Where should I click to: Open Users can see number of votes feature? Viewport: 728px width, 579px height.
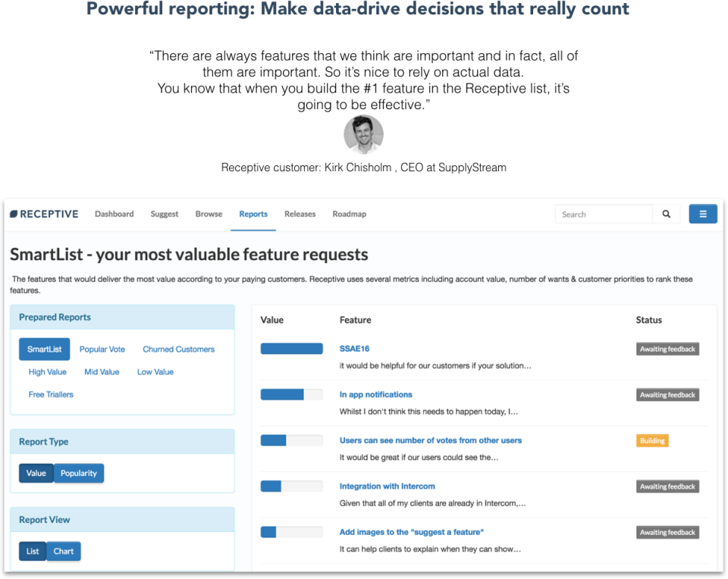(431, 440)
